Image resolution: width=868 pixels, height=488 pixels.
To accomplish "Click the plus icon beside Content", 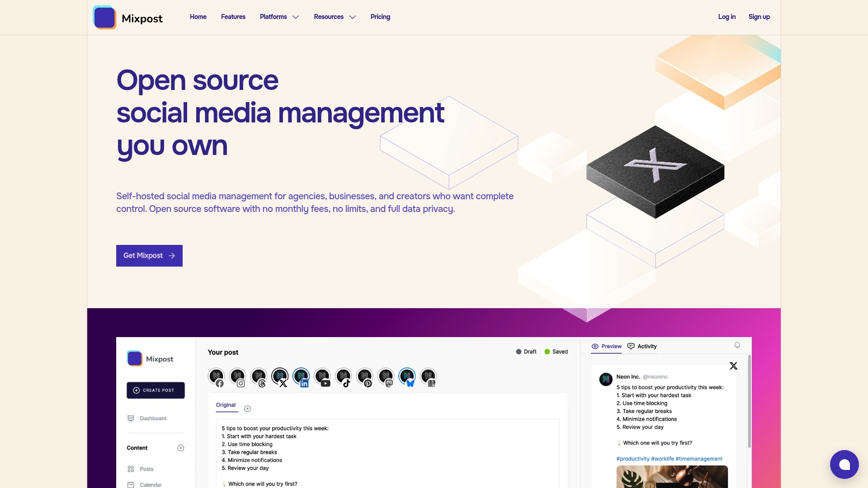I will click(181, 448).
